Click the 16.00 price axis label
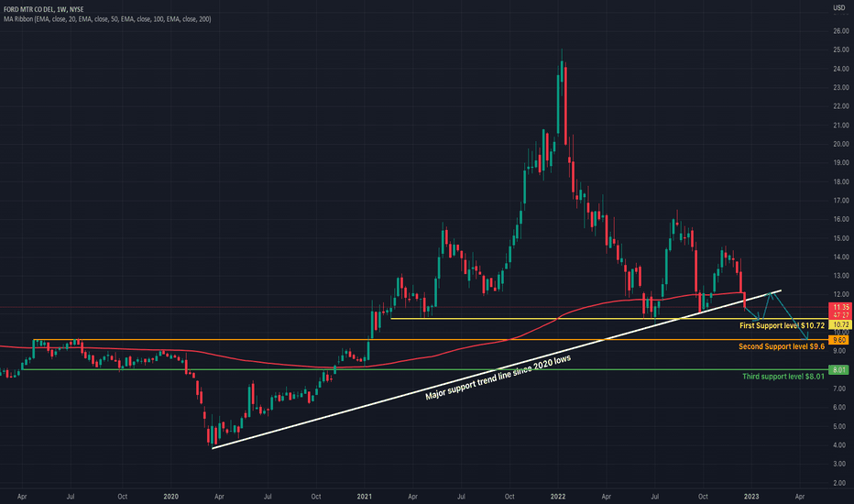The height and width of the screenshot is (504, 854). (841, 220)
